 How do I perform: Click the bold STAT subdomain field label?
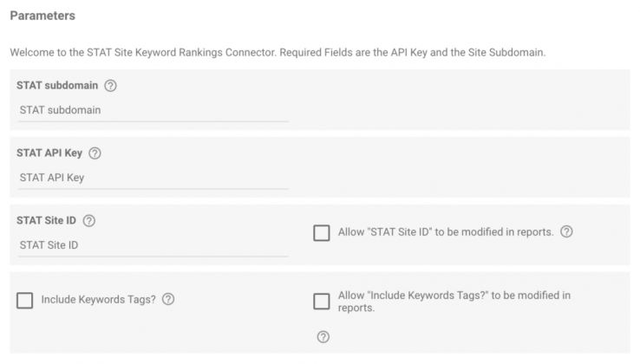pos(56,86)
